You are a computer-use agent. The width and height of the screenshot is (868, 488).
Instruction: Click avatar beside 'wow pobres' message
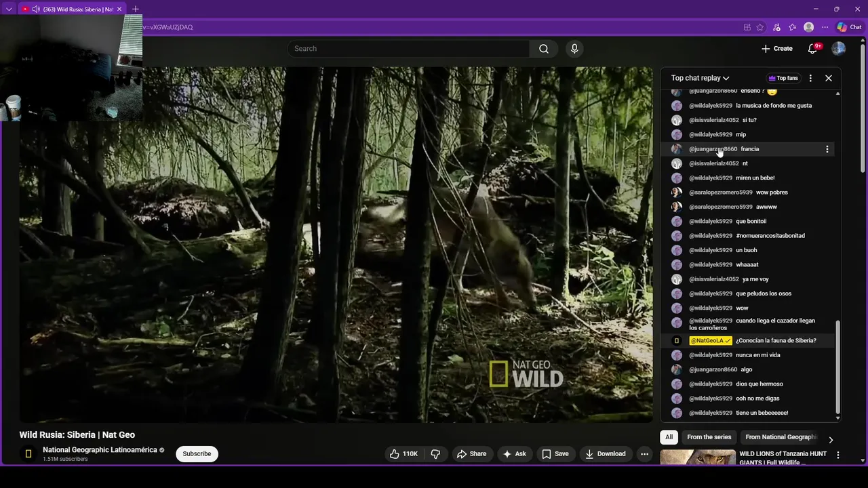tap(677, 192)
